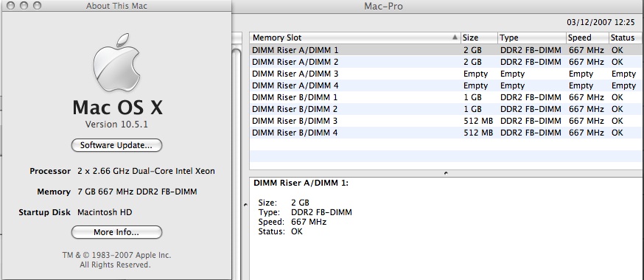Click the 512 MB size of Riser B/DIMM 3
The height and width of the screenshot is (280, 644).
coord(478,121)
